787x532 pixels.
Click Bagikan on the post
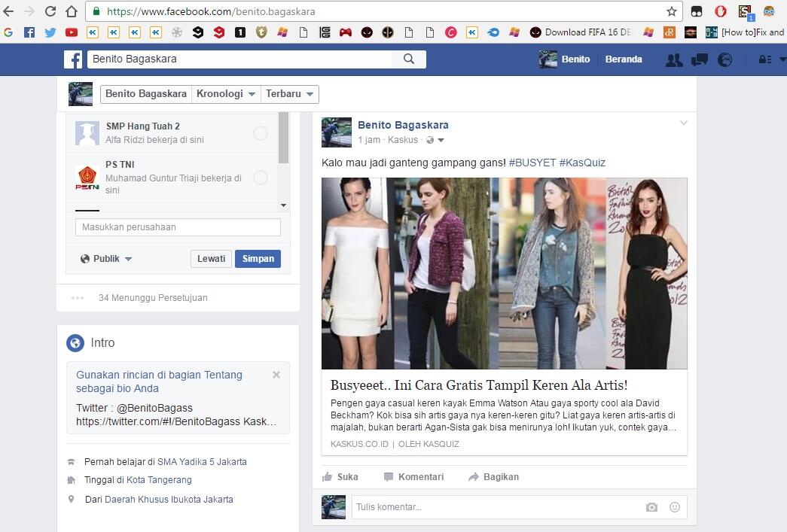tap(494, 477)
